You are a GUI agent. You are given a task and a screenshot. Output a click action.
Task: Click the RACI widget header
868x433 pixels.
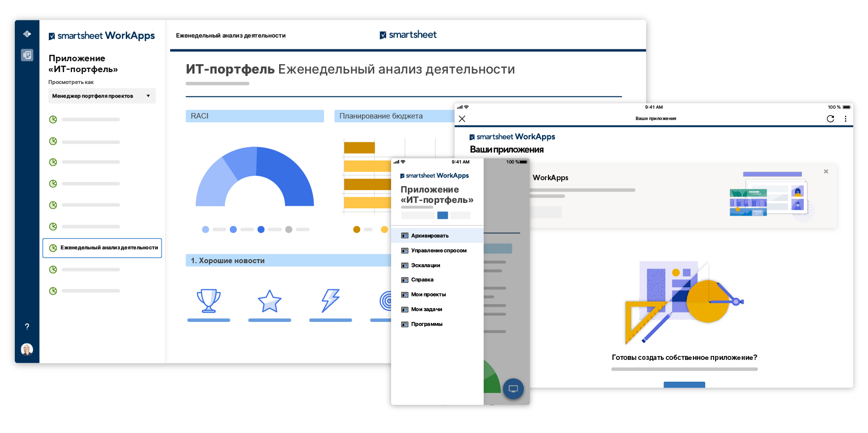click(x=254, y=116)
